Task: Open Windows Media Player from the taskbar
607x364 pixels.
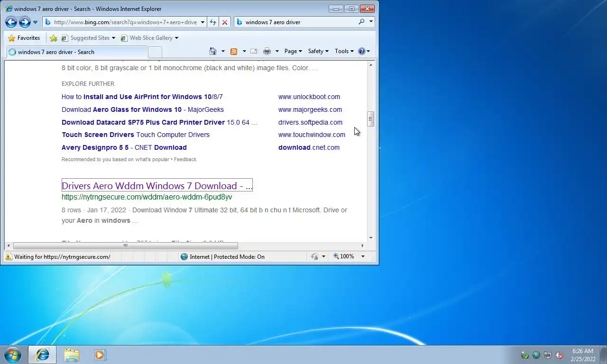Action: click(100, 355)
